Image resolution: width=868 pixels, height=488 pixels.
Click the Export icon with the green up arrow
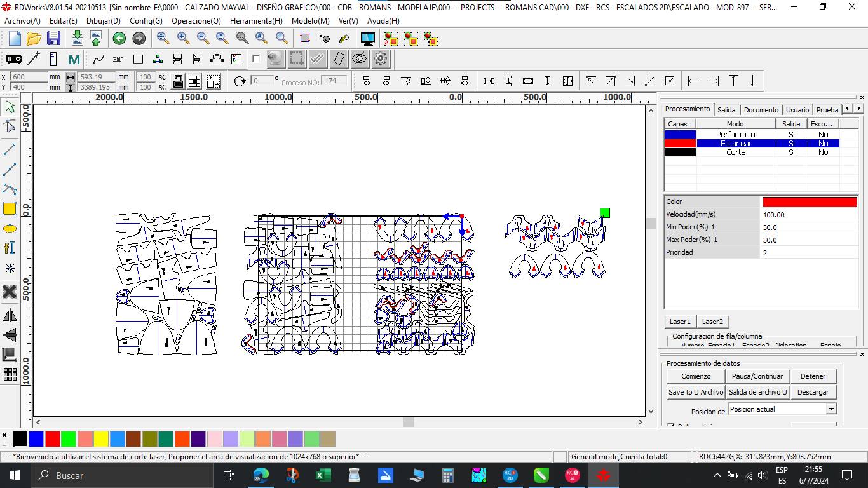[96, 39]
